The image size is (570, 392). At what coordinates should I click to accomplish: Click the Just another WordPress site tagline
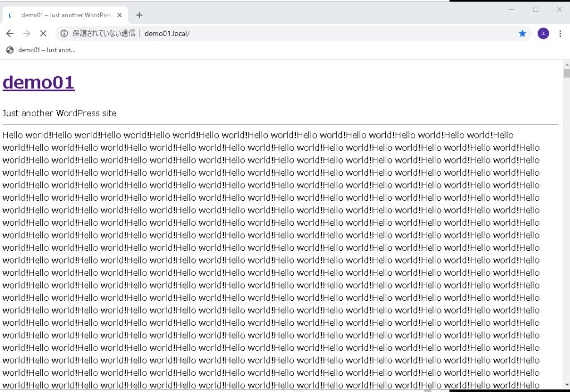coord(60,113)
